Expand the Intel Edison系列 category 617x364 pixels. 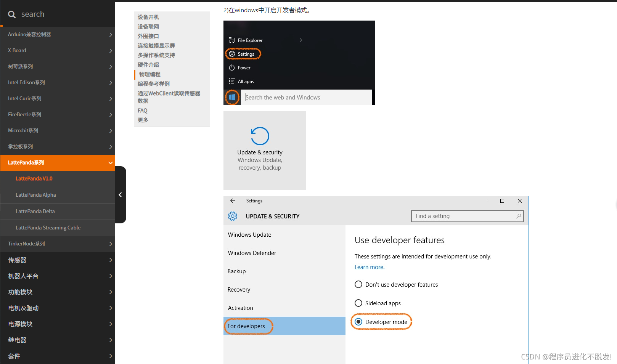click(x=57, y=82)
